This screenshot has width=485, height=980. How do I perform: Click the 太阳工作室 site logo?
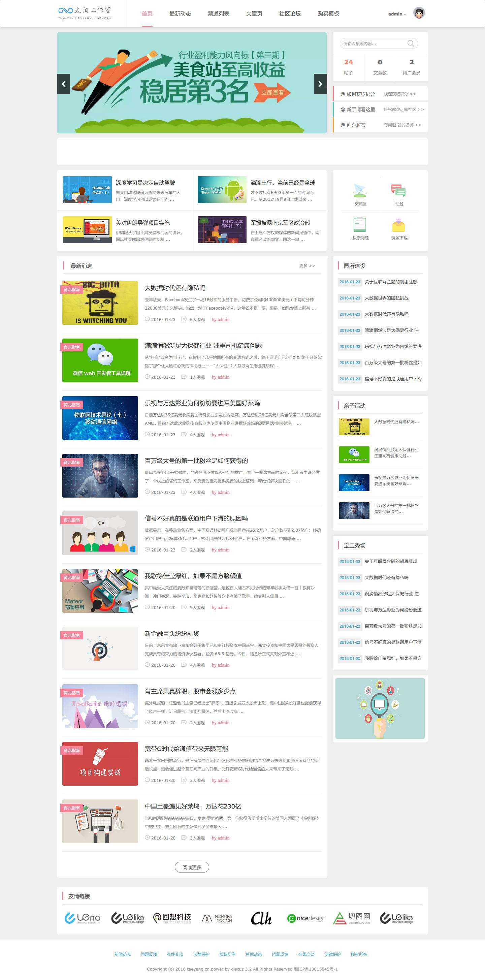click(x=85, y=13)
